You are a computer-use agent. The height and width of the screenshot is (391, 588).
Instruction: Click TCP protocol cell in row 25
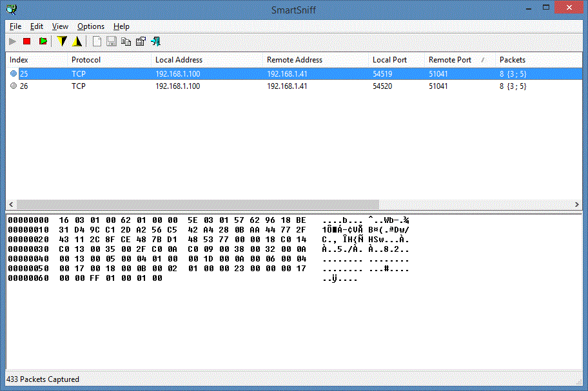tap(79, 74)
